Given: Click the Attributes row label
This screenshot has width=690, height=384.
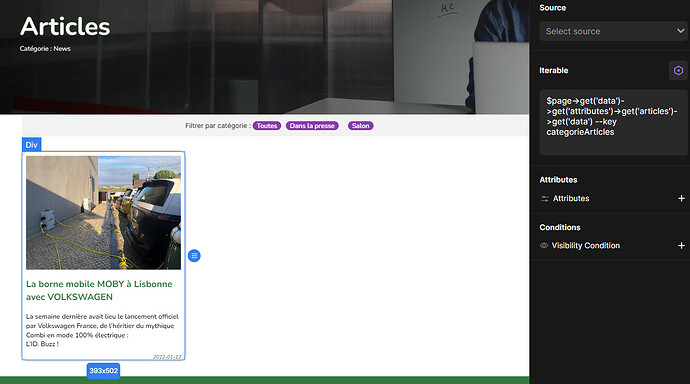Looking at the screenshot, I should click(571, 198).
